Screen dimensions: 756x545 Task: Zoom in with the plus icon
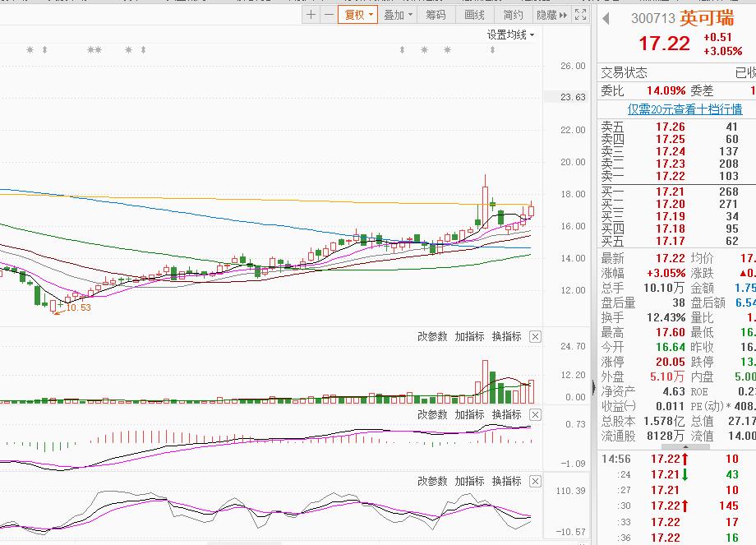(x=311, y=15)
